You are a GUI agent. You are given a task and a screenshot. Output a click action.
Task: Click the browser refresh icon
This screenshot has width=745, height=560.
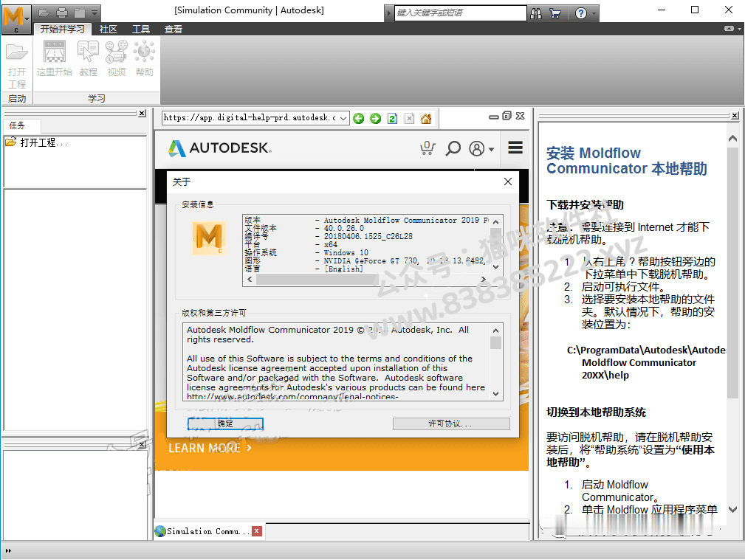pyautogui.click(x=393, y=118)
